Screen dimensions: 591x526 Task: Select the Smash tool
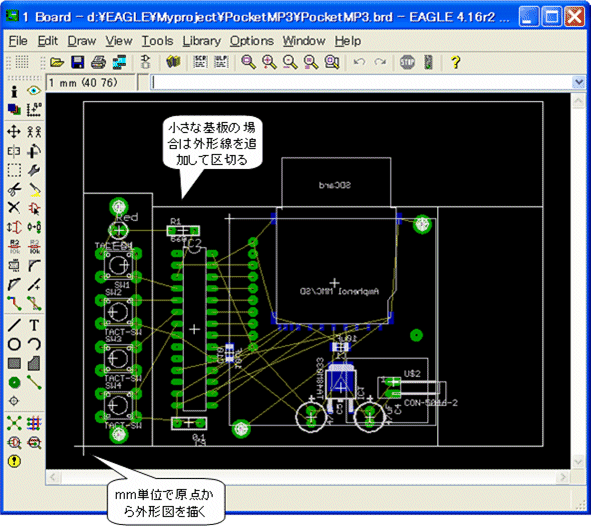point(14,266)
